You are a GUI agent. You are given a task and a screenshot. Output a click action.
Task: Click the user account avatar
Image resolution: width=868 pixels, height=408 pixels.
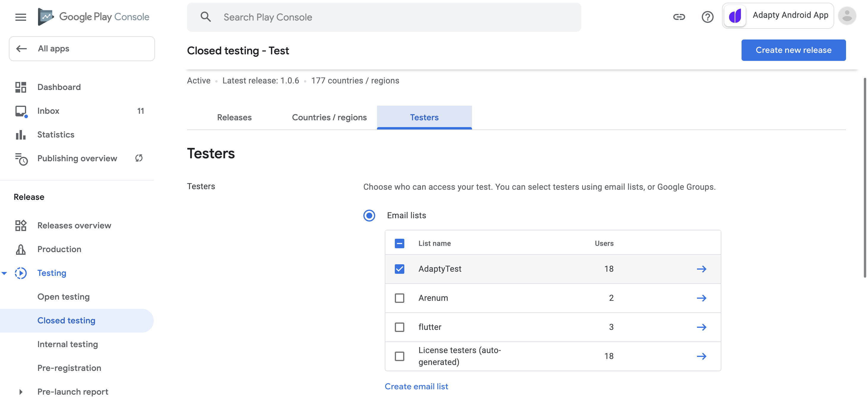point(847,16)
